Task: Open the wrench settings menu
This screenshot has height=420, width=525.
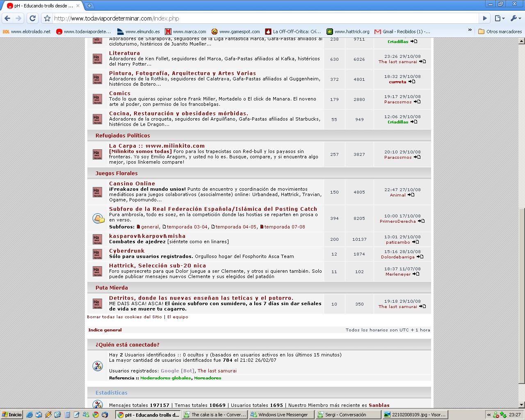Action: pyautogui.click(x=514, y=18)
